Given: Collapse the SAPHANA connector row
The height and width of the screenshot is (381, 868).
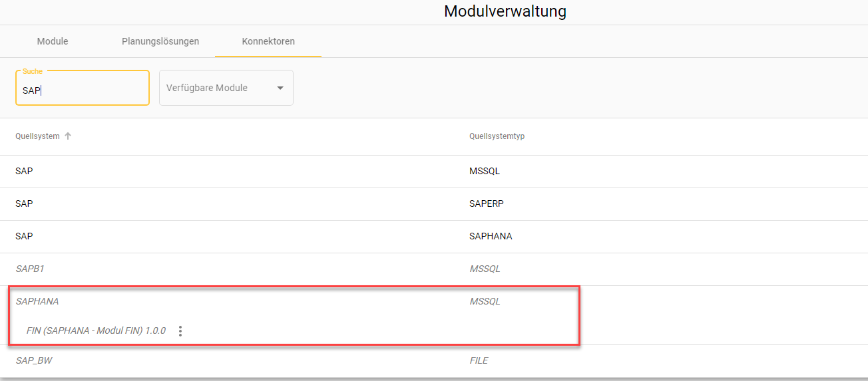Looking at the screenshot, I should 37,301.
